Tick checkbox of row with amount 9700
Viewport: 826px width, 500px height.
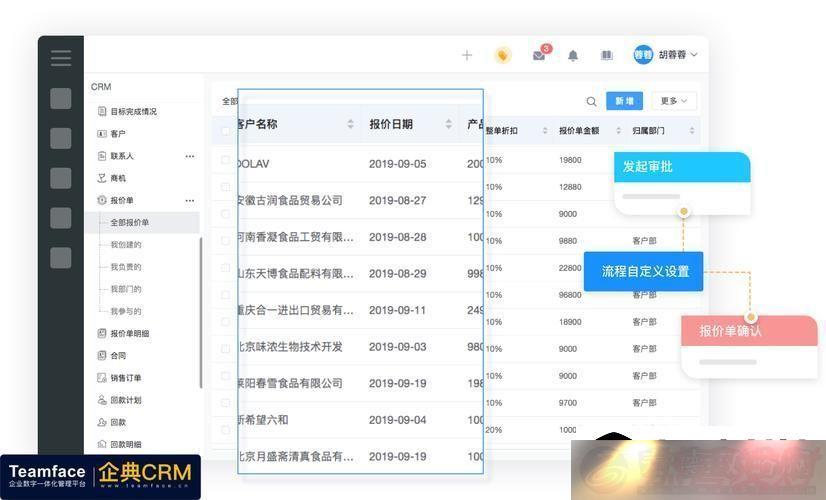[x=225, y=403]
